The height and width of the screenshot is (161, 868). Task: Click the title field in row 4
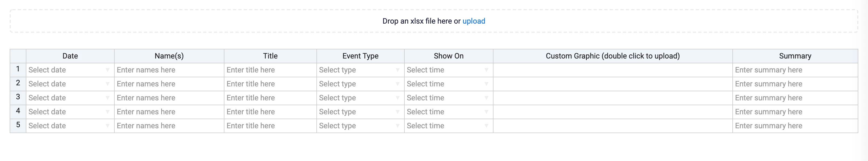point(270,112)
